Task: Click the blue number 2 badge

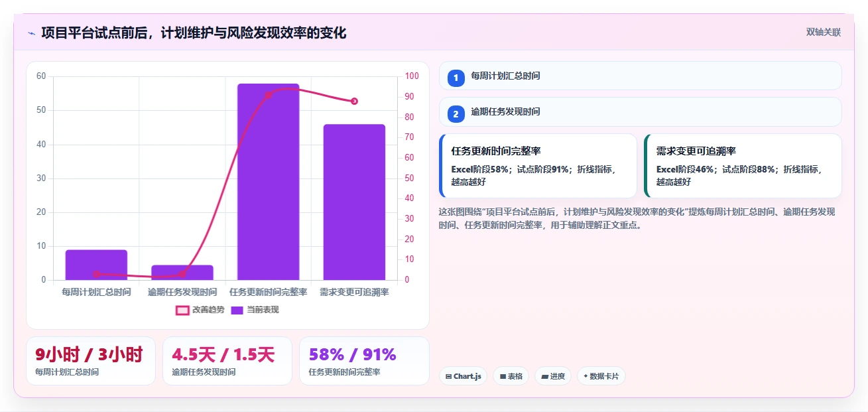Action: pos(456,113)
